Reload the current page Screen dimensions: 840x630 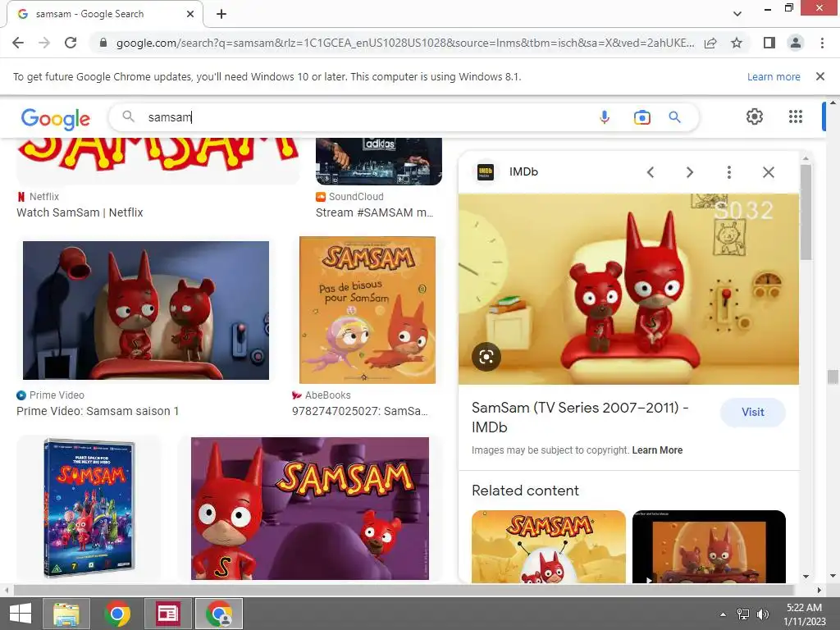71,43
